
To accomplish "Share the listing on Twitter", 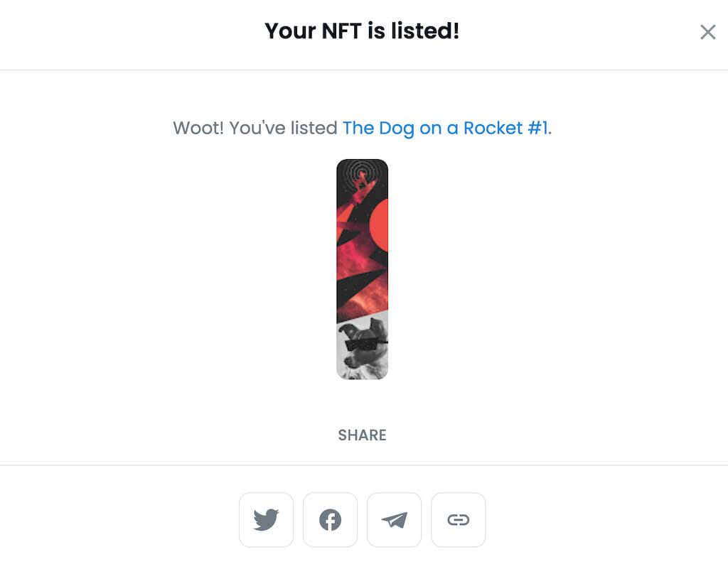I will tap(266, 520).
